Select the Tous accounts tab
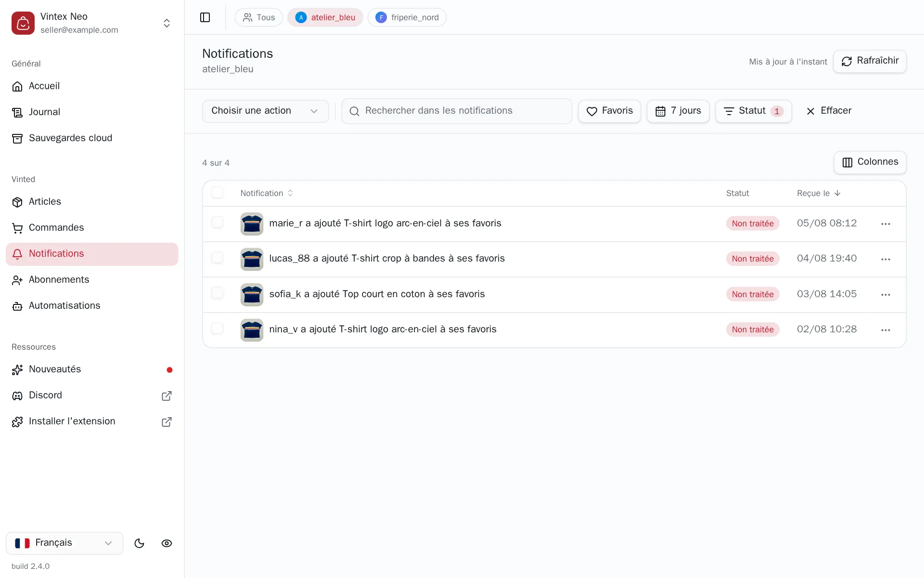This screenshot has width=924, height=578. point(259,17)
